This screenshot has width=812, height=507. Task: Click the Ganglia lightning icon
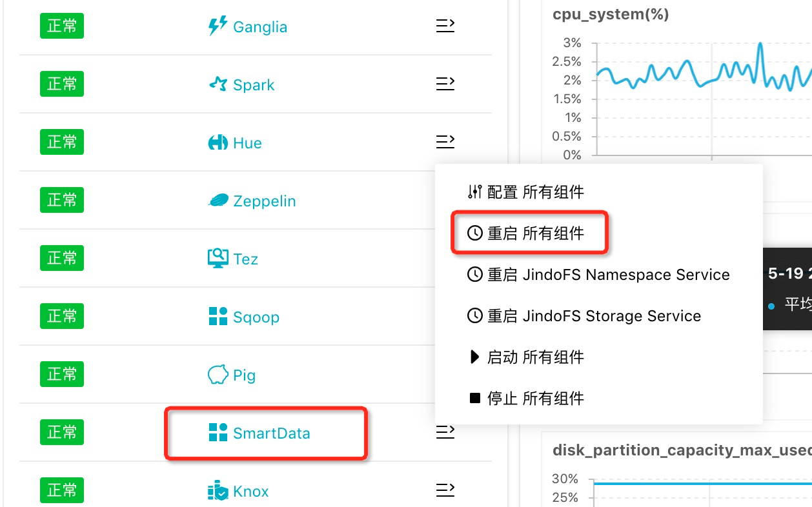[218, 26]
